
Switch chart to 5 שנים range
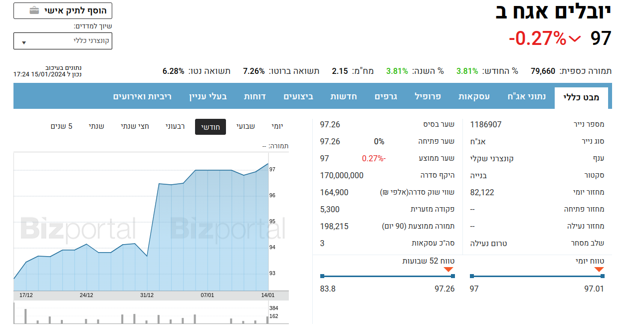[x=61, y=126]
